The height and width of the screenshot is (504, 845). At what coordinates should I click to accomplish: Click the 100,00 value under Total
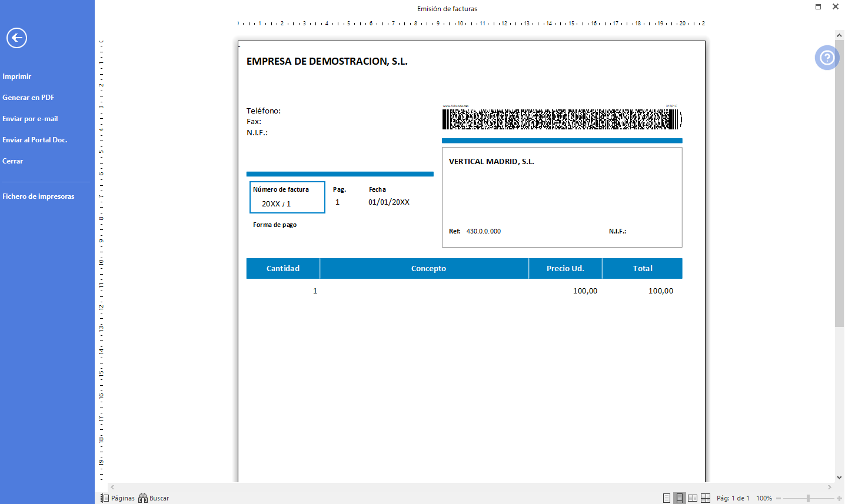point(661,291)
